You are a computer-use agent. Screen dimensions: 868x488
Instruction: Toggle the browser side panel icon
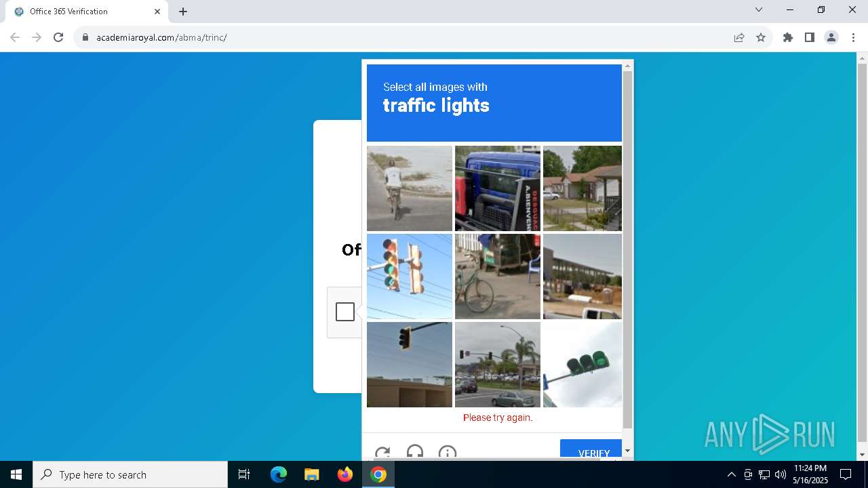point(810,37)
